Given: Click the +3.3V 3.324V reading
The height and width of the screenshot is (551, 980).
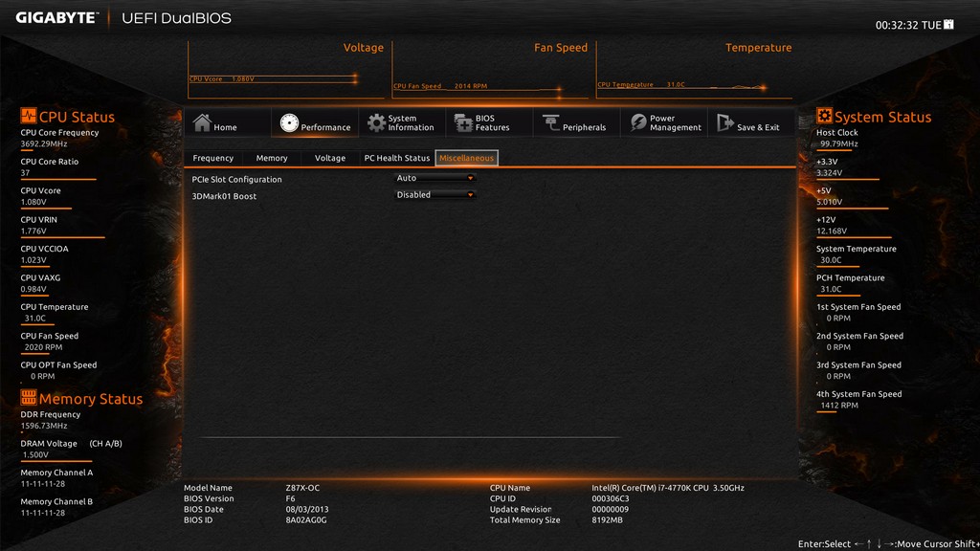Looking at the screenshot, I should pyautogui.click(x=829, y=173).
